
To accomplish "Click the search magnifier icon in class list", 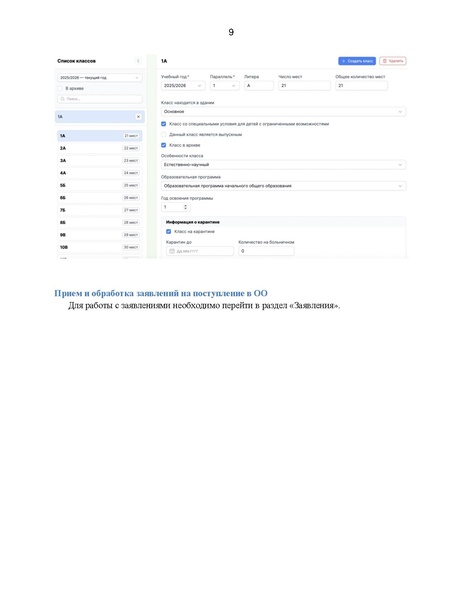I will [x=62, y=99].
